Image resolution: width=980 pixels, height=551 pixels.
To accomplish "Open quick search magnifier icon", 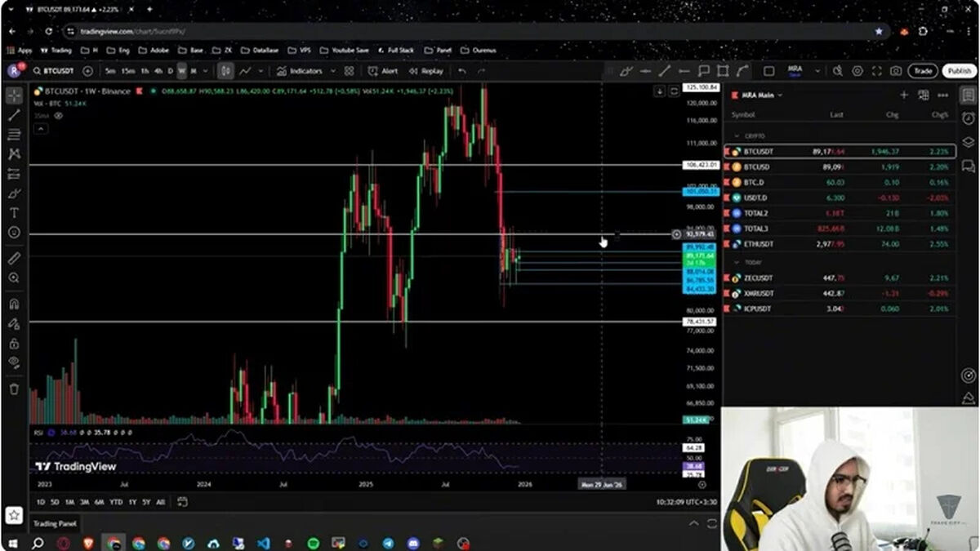I will (838, 71).
